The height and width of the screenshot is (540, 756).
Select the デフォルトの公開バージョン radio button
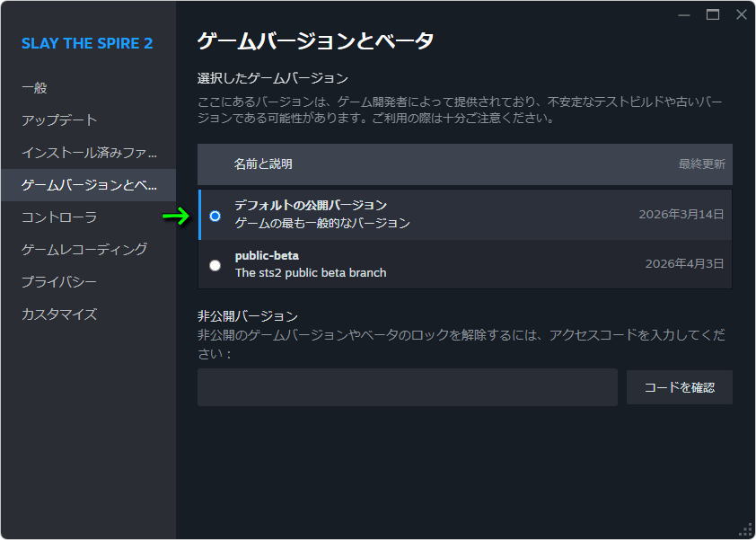215,216
